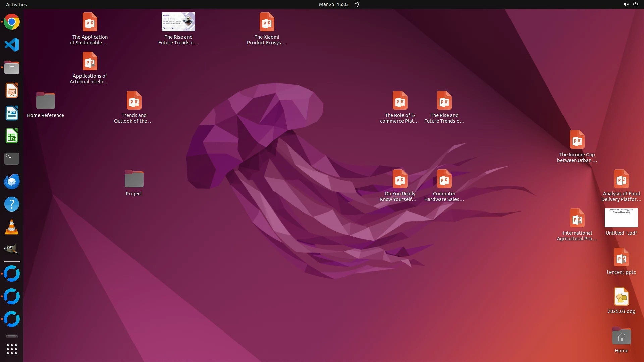Select the 2025.03.odg drawing file
The width and height of the screenshot is (644, 362).
[x=621, y=297]
